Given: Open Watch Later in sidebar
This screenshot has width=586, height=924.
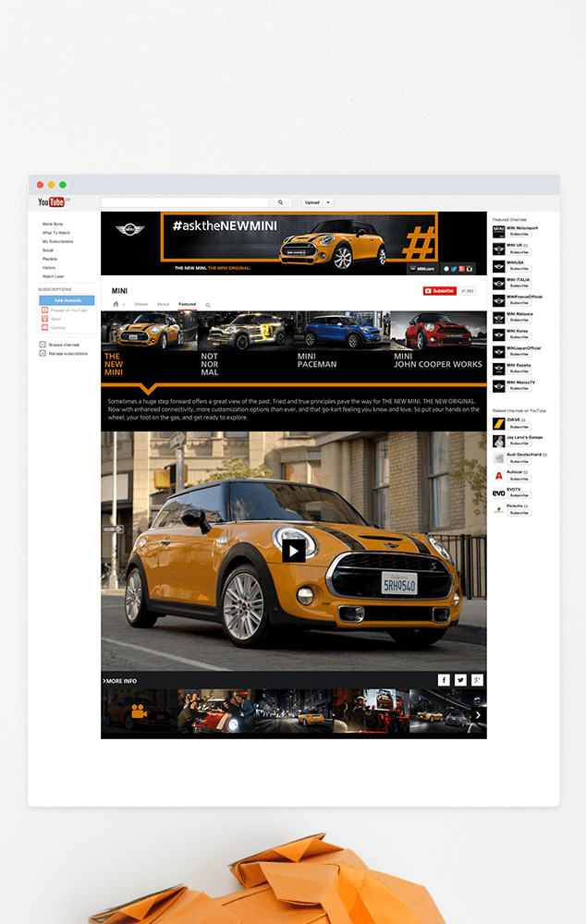Looking at the screenshot, I should coord(53,276).
